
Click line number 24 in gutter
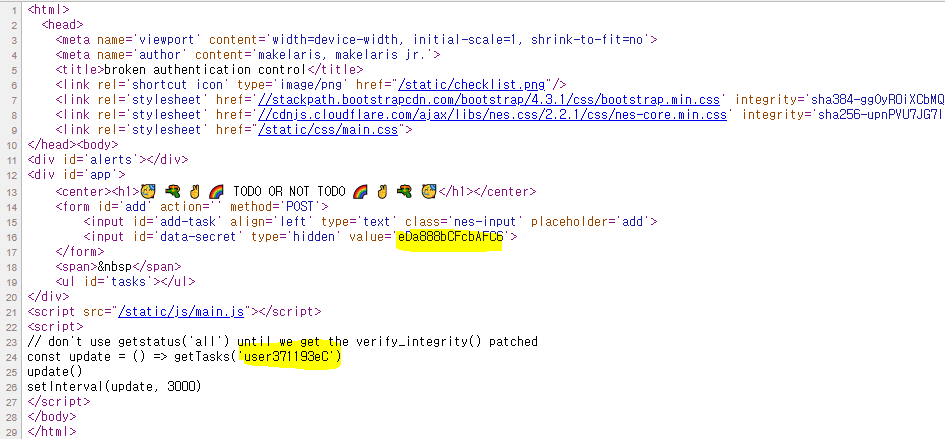pos(11,357)
